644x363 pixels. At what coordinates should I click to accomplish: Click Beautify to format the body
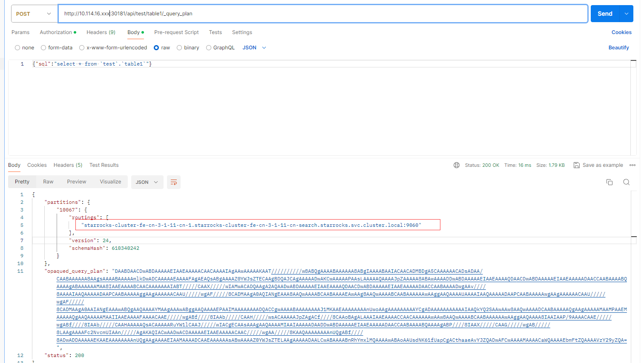pos(618,48)
